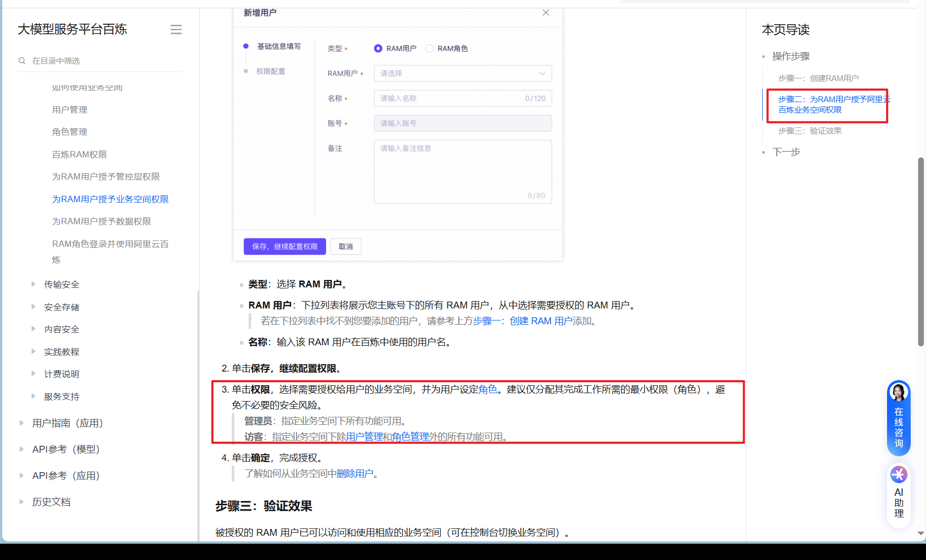Open the 在线咨询 chat widget

tap(899, 418)
